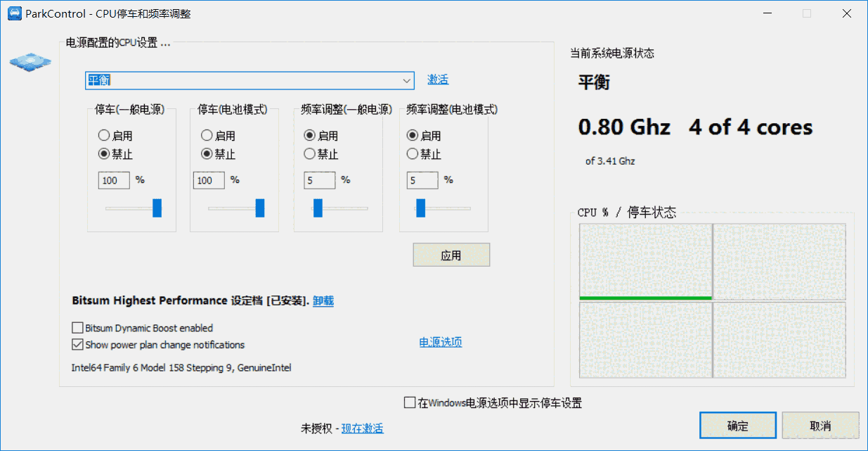This screenshot has width=868, height=451.
Task: Open the 电源选项 power options link
Action: click(x=441, y=343)
